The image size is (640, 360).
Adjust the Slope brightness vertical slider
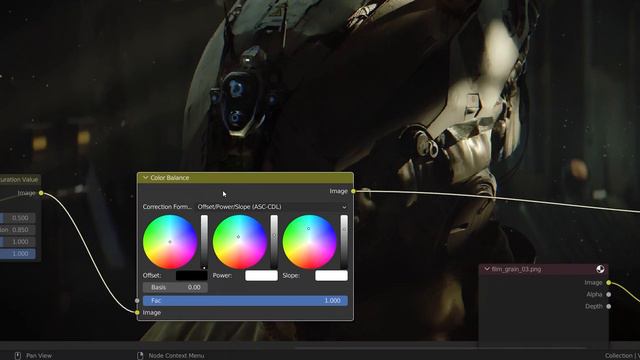(x=344, y=242)
